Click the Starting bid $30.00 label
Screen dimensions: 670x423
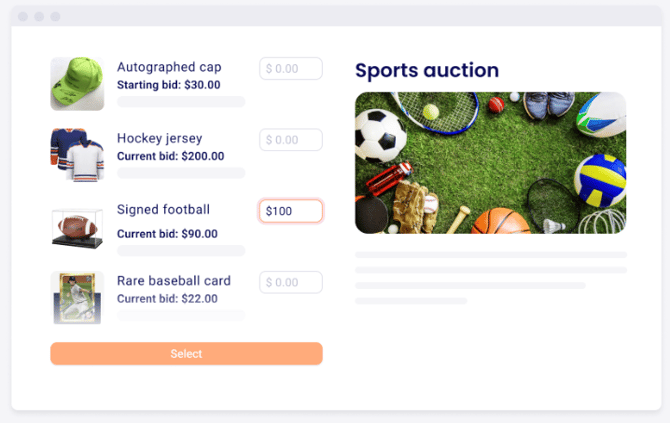pyautogui.click(x=168, y=85)
